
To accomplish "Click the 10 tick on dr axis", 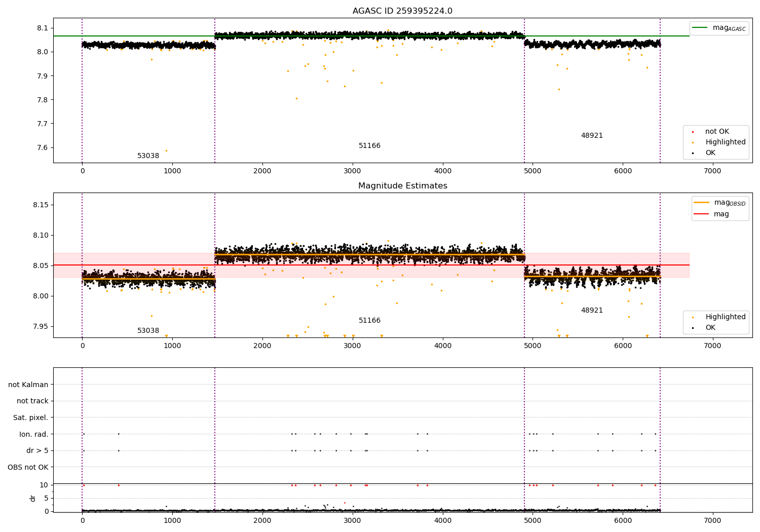I will [x=44, y=485].
